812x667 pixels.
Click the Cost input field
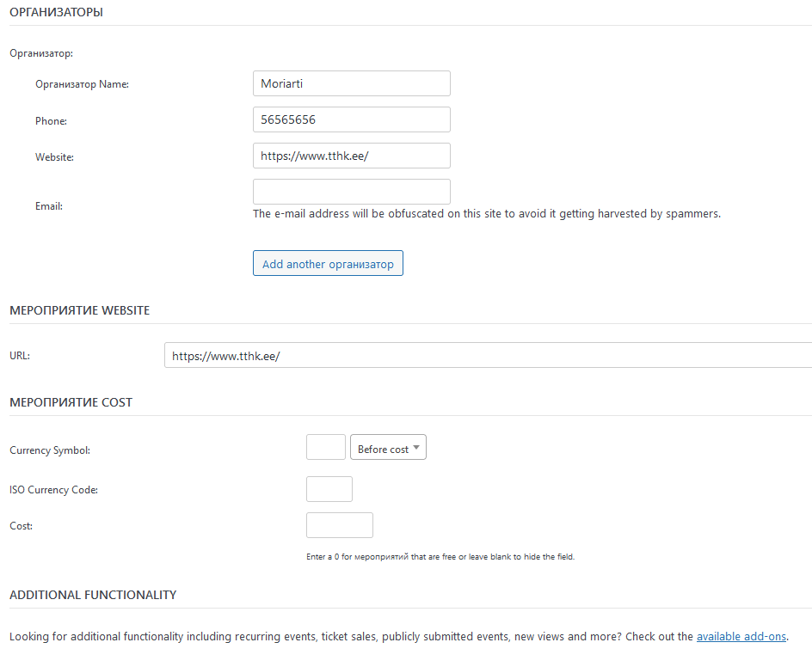340,525
